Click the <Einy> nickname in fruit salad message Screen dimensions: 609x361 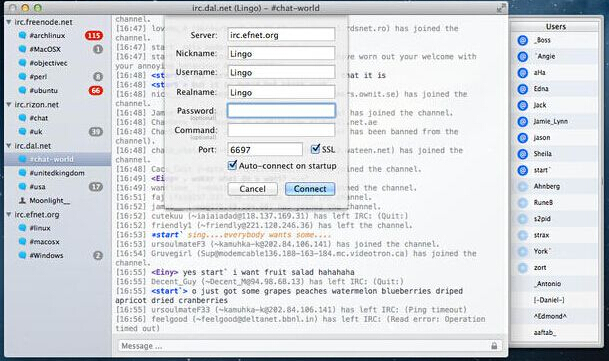(x=165, y=272)
